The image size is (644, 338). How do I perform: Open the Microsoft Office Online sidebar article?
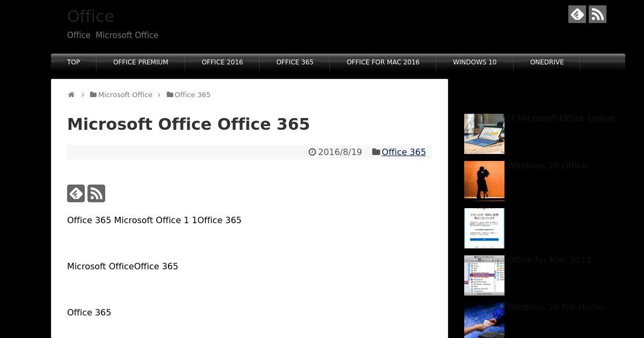pos(561,118)
